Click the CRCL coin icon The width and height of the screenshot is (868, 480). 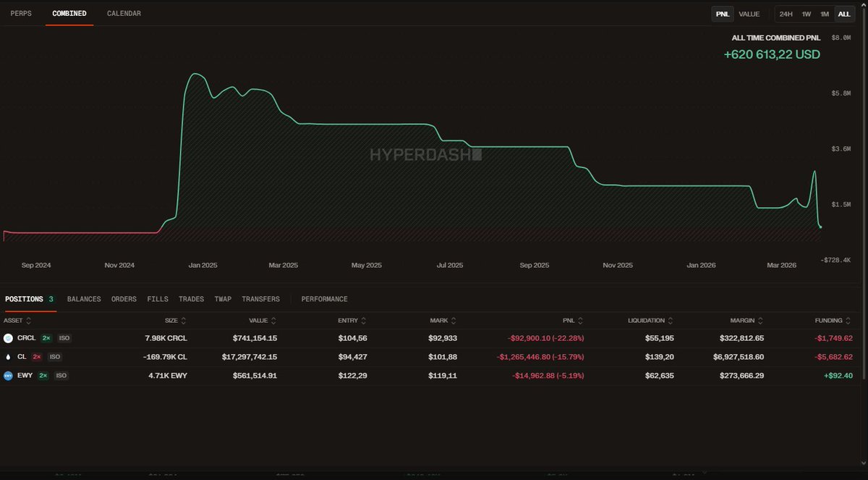point(9,338)
